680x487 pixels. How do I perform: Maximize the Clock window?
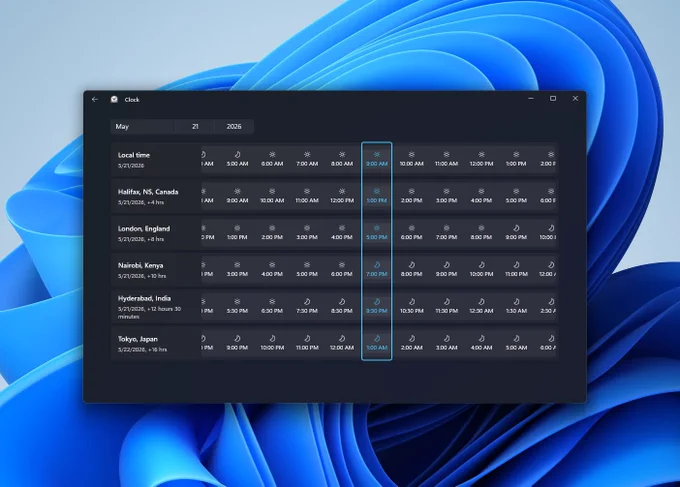pos(553,99)
